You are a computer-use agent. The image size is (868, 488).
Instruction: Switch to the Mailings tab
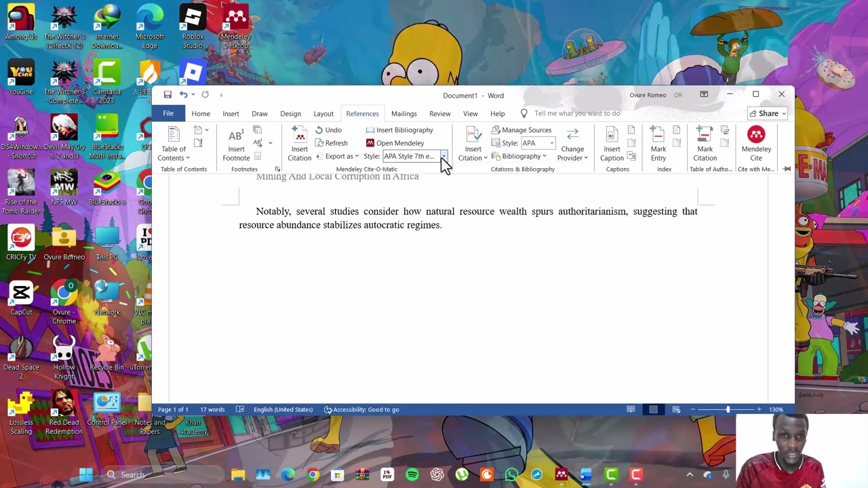coord(403,114)
